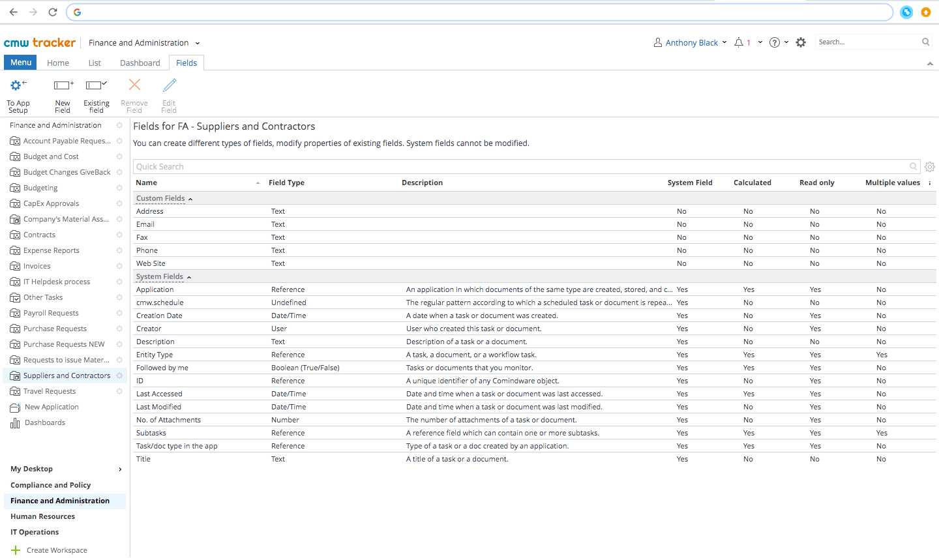This screenshot has height=560, width=939.
Task: Click the Anthony Black user icon
Action: click(658, 42)
